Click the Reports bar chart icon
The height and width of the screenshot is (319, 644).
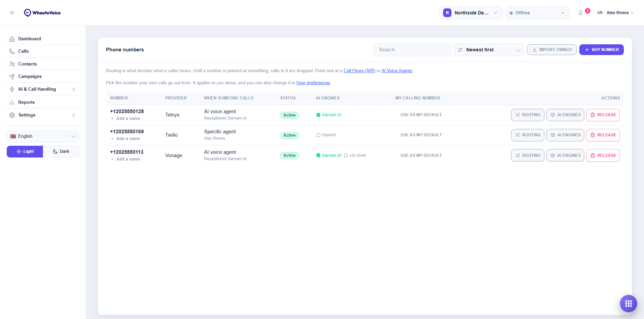tap(12, 102)
